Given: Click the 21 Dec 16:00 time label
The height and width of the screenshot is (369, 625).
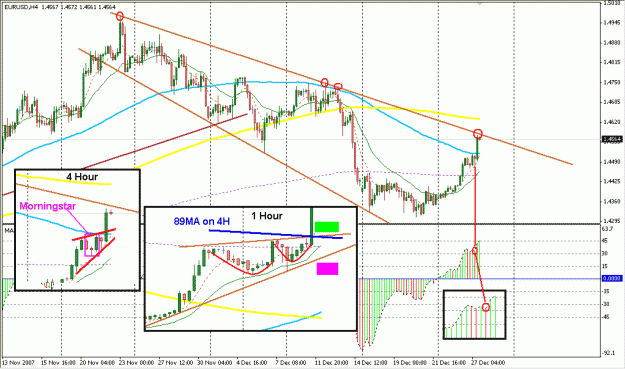Looking at the screenshot, I should pyautogui.click(x=448, y=363).
